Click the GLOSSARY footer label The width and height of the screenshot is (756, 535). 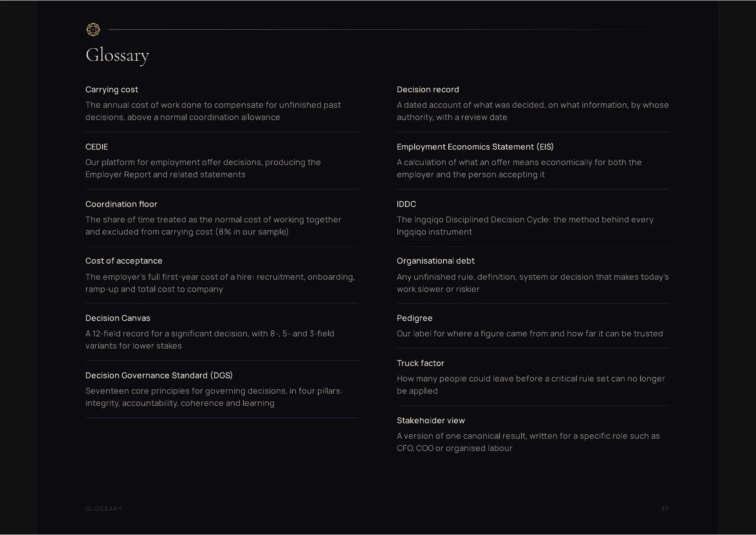pyautogui.click(x=104, y=509)
